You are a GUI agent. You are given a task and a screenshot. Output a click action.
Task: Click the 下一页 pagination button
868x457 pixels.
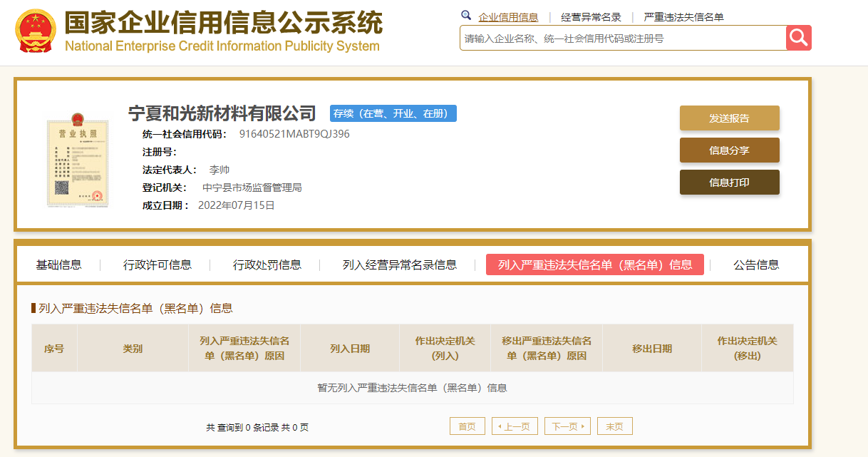coord(567,426)
